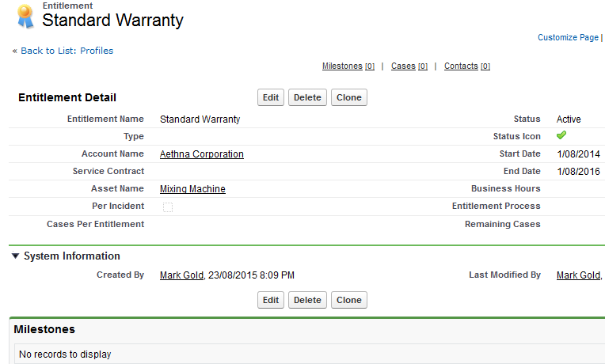This screenshot has height=364, width=605.
Task: Go back to Profiles list
Action: [67, 51]
